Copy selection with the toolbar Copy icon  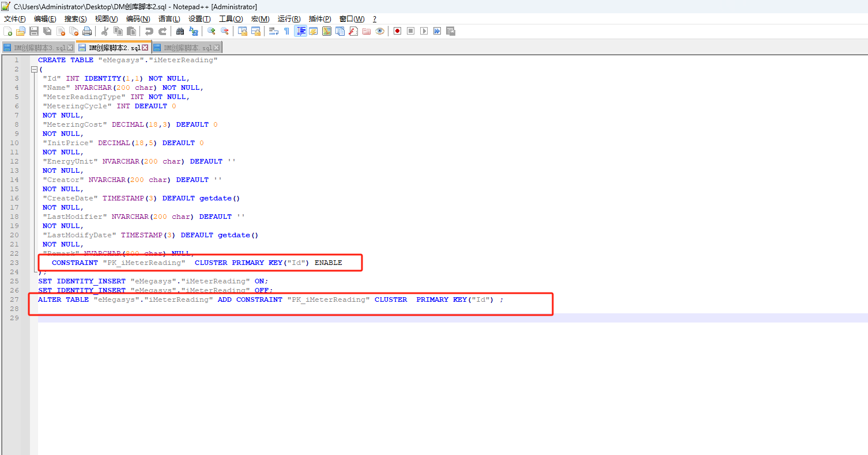(118, 31)
